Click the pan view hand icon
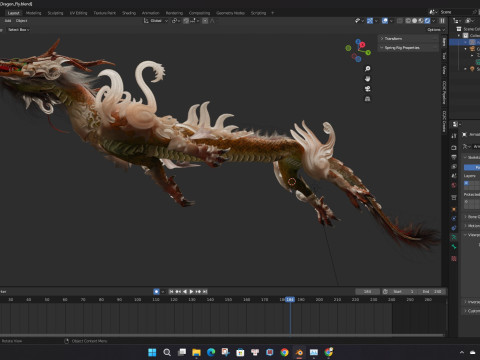The height and width of the screenshot is (360, 480). tap(367, 79)
